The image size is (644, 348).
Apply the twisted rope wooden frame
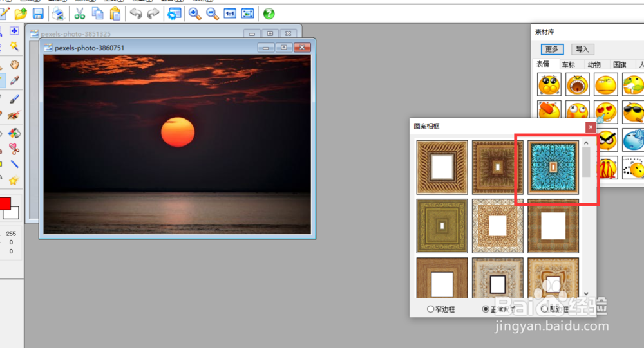point(442,167)
